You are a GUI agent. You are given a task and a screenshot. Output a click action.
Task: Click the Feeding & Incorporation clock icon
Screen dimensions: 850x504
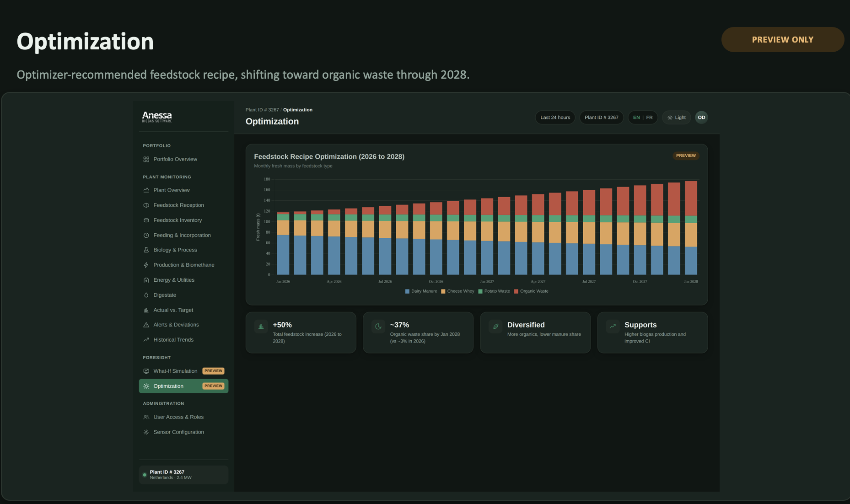146,235
